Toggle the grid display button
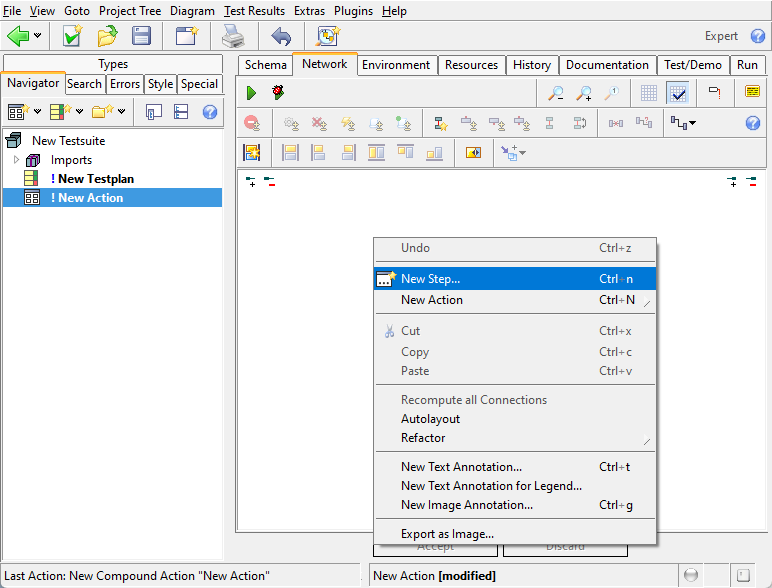 point(649,93)
